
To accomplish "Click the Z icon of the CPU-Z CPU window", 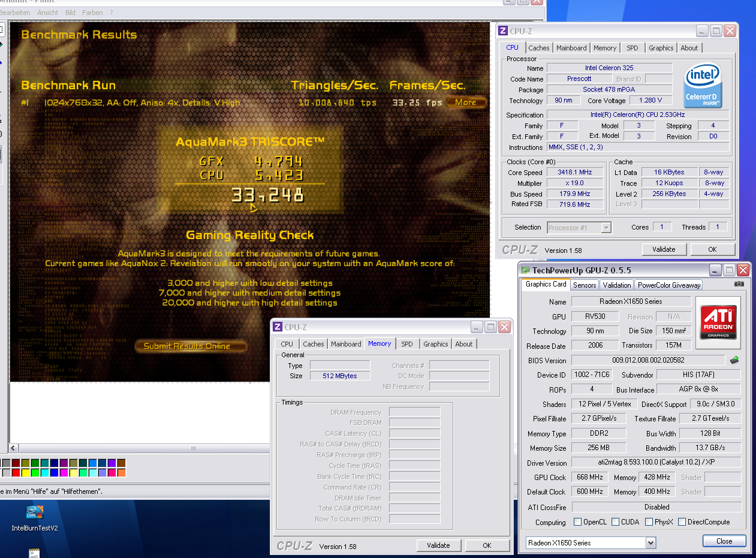I will pos(502,31).
